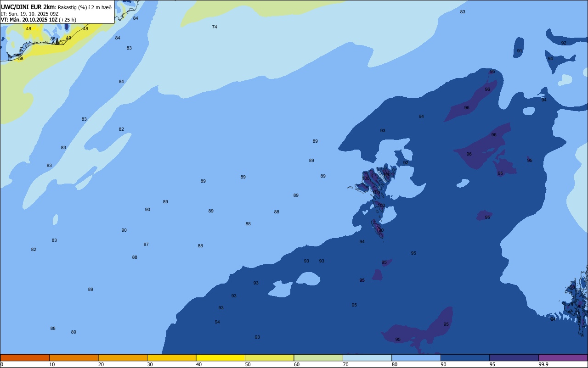Click the '87' humidity value on the map
This screenshot has height=368, width=588.
[146, 245]
